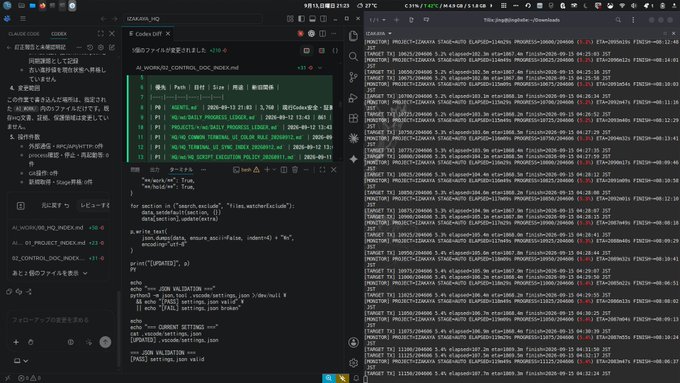Click errors and warnings status bar item

pos(29,378)
